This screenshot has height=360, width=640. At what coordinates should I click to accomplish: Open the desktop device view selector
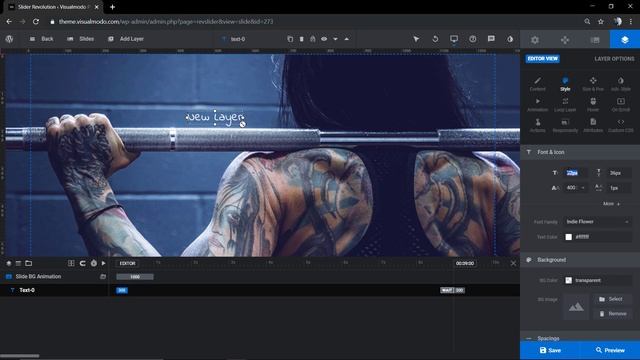point(454,39)
